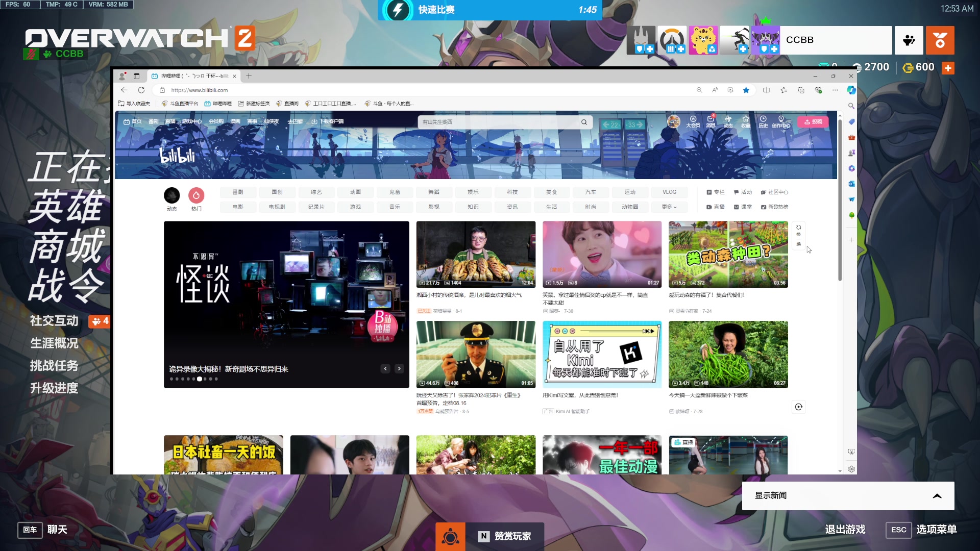This screenshot has width=980, height=551.
Task: Expand the 更多 categories dropdown
Action: (x=669, y=207)
